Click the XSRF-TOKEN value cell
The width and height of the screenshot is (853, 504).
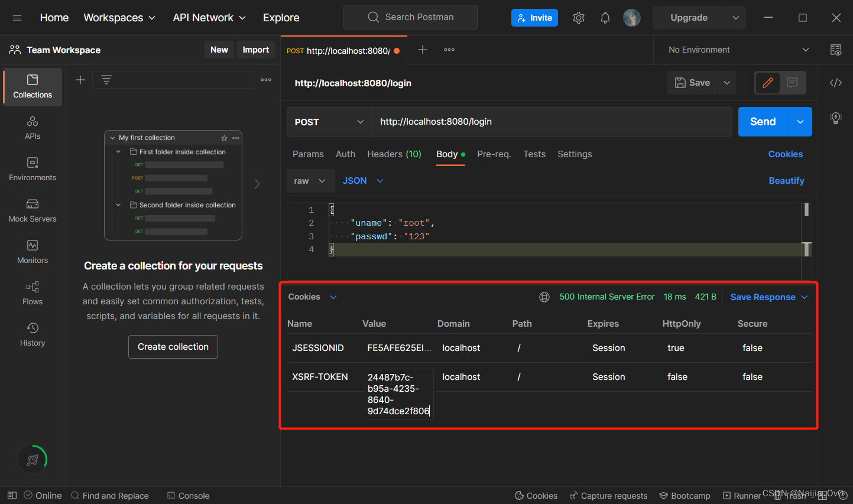point(399,394)
